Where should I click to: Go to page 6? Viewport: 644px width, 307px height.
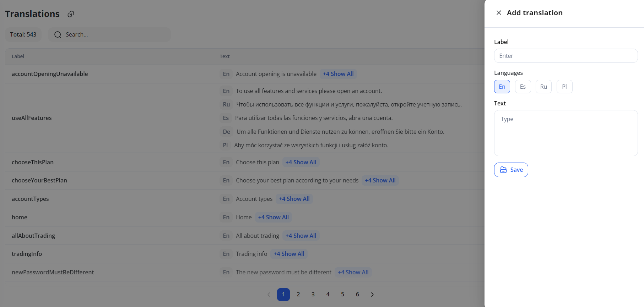pyautogui.click(x=357, y=295)
